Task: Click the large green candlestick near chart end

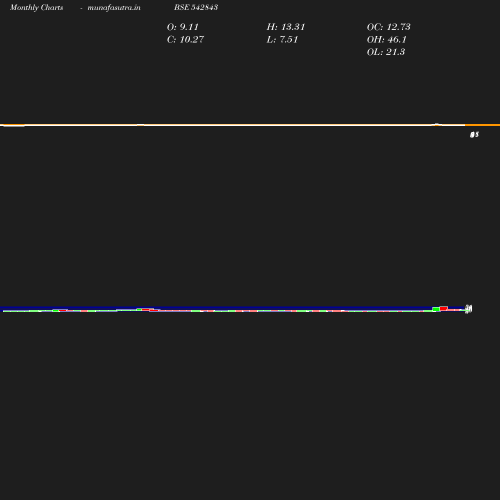Action: click(x=436, y=309)
